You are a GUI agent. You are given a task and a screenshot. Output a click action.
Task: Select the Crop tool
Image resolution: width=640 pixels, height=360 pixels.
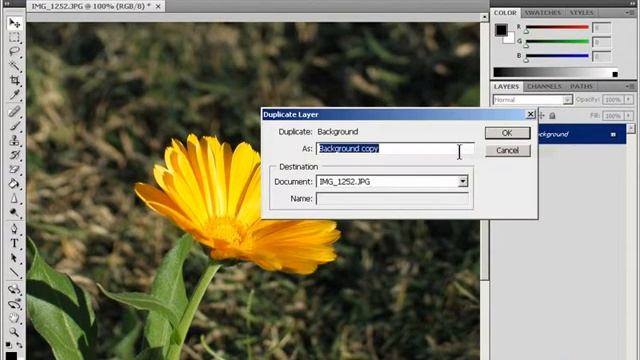point(14,80)
